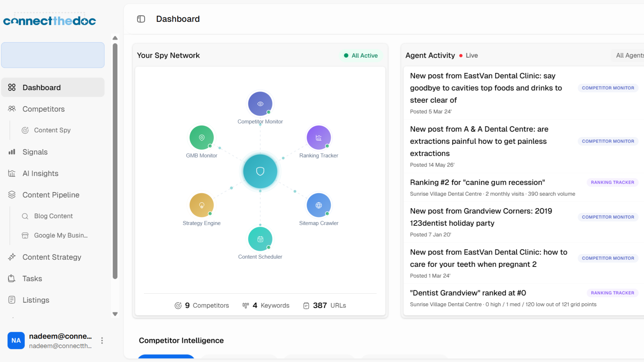Click the Competitor Intelligence heading
The image size is (644, 362).
point(181,341)
